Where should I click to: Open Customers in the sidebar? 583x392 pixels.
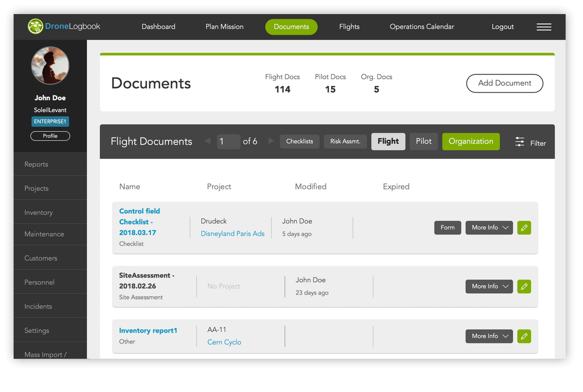(50, 258)
